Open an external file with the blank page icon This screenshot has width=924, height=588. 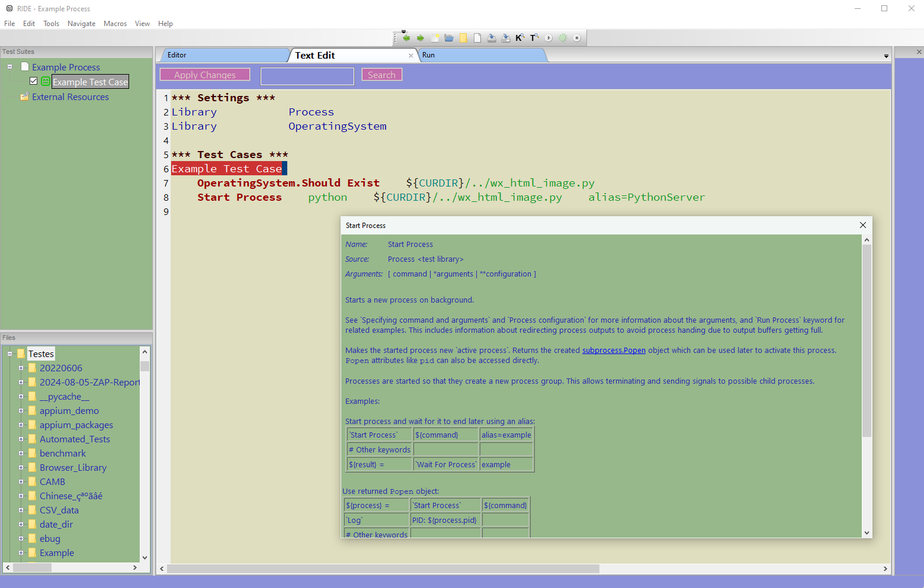pos(477,38)
